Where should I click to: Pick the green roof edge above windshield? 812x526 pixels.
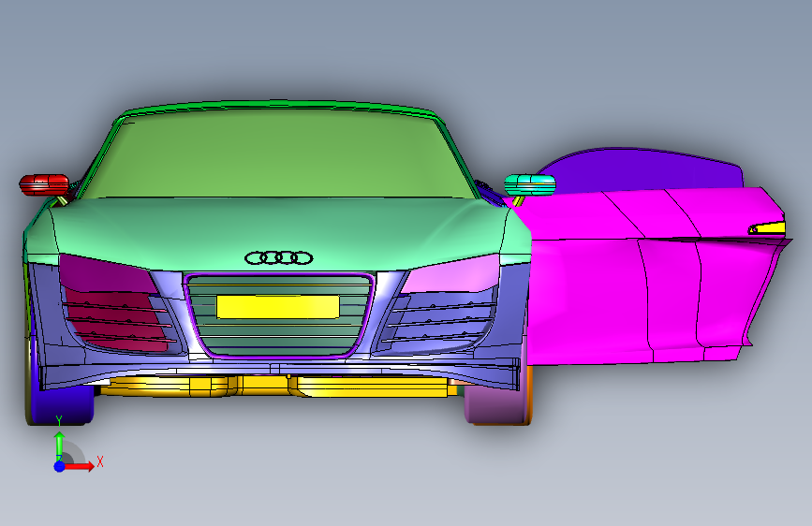point(280,106)
